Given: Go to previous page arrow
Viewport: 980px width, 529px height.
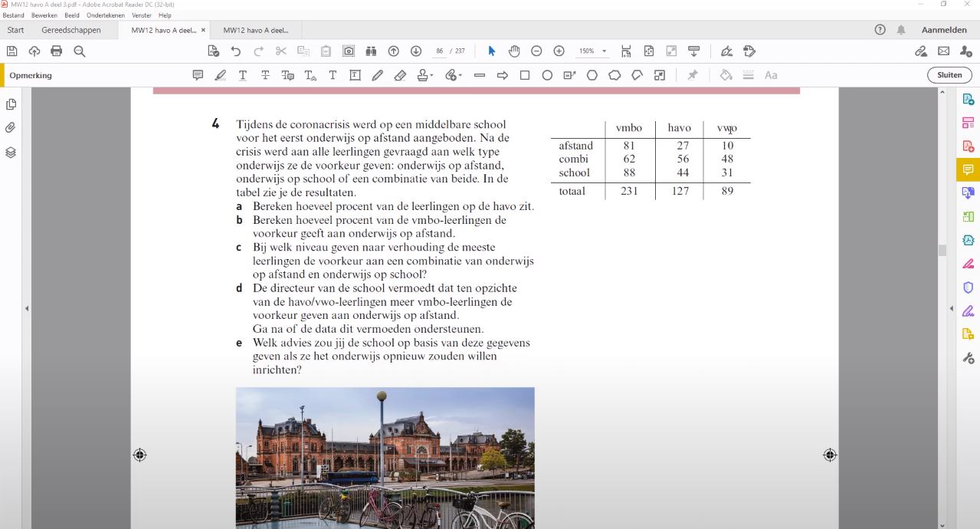Looking at the screenshot, I should tap(394, 51).
